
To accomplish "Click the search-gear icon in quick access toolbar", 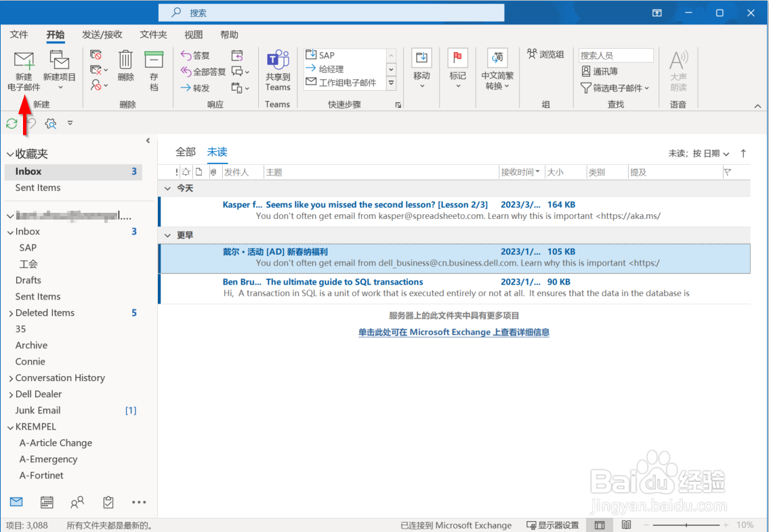I will [51, 123].
